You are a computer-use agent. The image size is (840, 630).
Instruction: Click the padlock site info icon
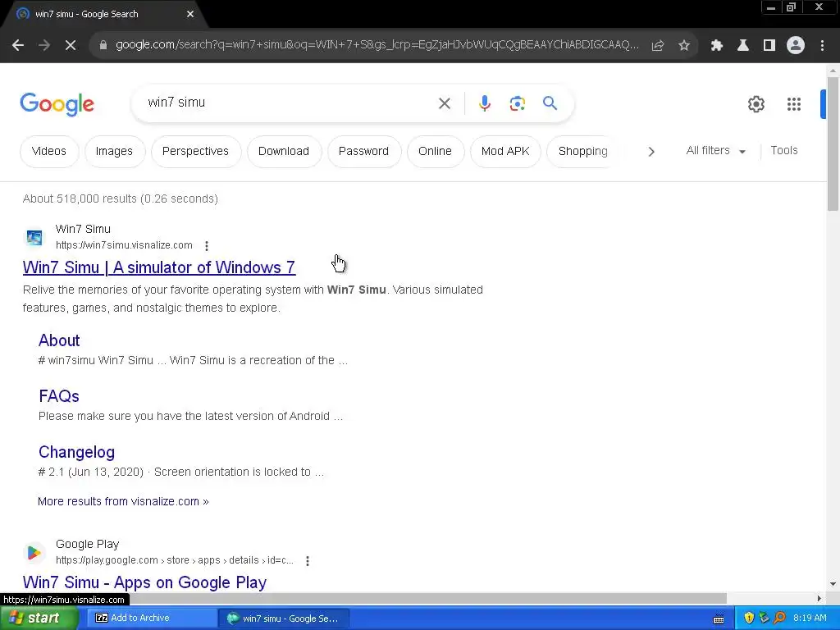pyautogui.click(x=103, y=46)
